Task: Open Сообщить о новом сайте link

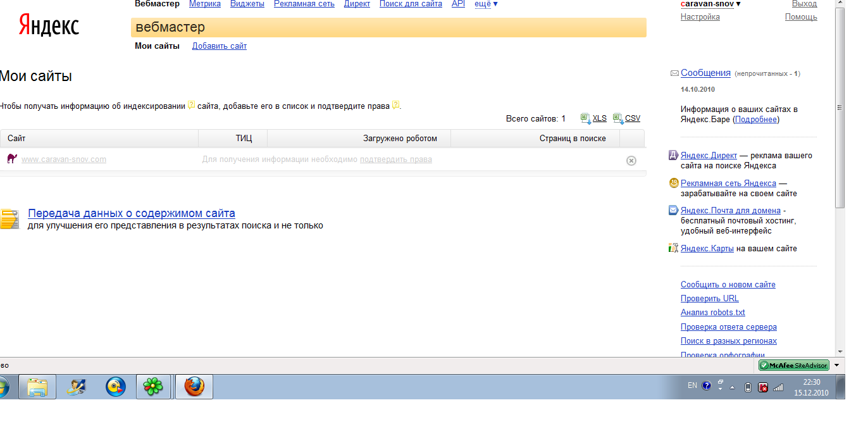Action: (728, 285)
